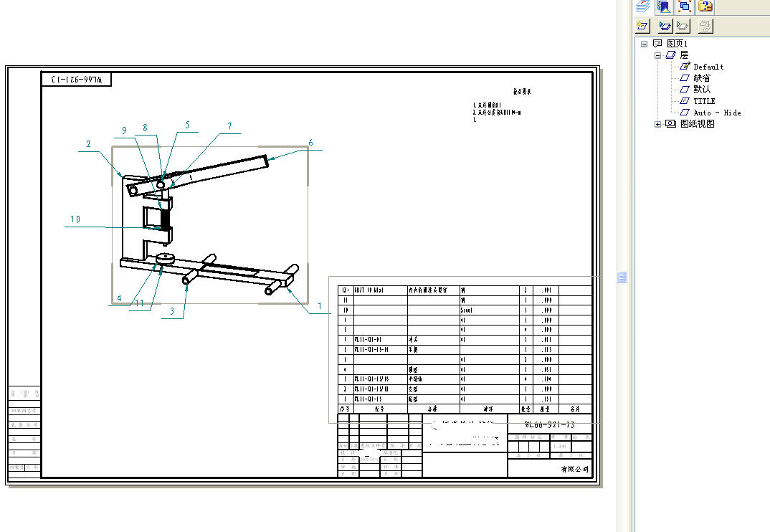Screen dimensions: 770x532
Task: Open the Queries tab with question mark
Action: [x=705, y=6]
